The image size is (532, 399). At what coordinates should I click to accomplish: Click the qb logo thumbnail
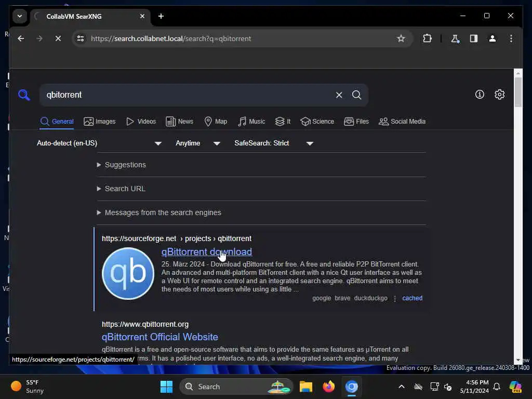coord(128,273)
